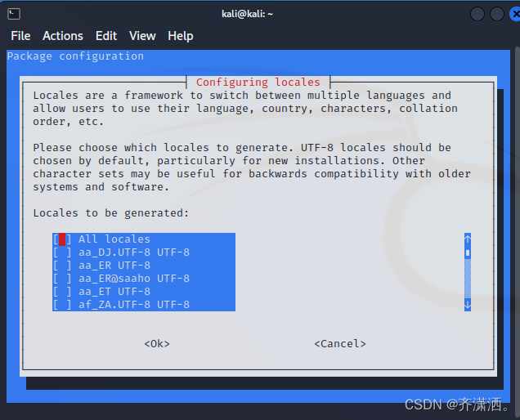Open the File menu
Viewport: 520px width, 420px height.
20,36
